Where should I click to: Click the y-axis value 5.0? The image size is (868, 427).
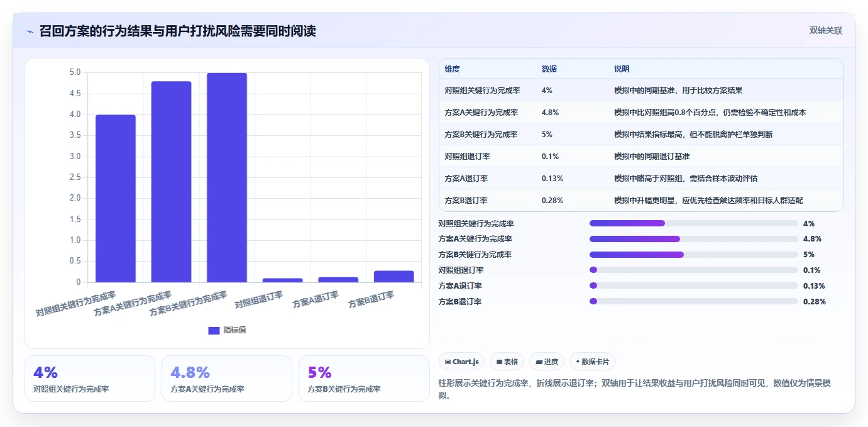[x=75, y=72]
